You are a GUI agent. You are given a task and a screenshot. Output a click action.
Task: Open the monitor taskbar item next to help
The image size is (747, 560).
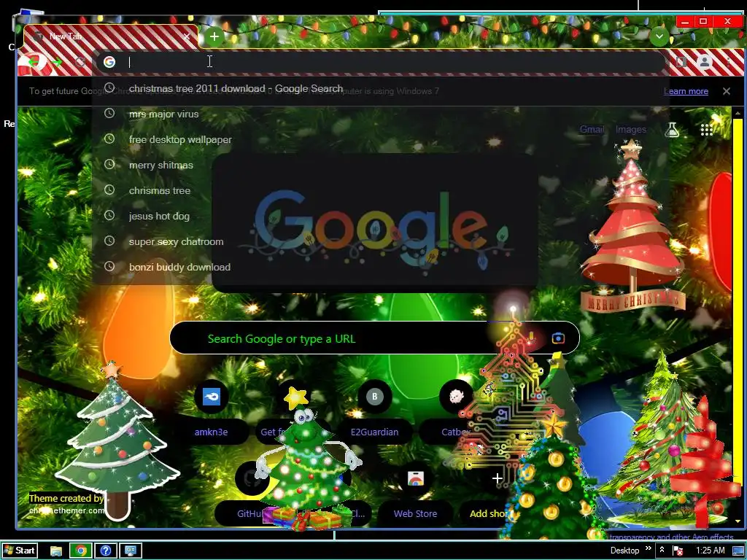[130, 551]
